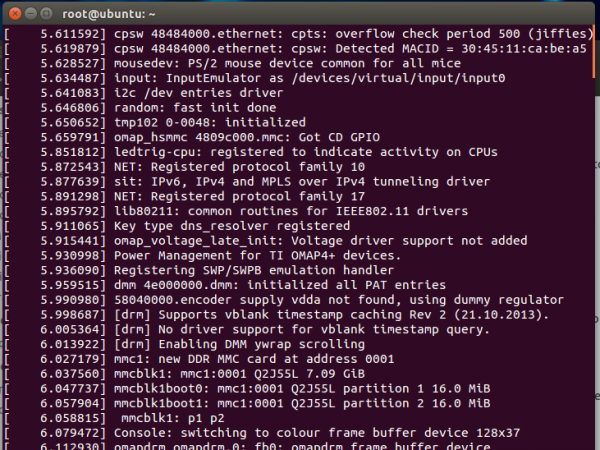Click the Enabling DMM ywrap scrolling line
Viewport: 600px width, 450px height.
(250, 344)
